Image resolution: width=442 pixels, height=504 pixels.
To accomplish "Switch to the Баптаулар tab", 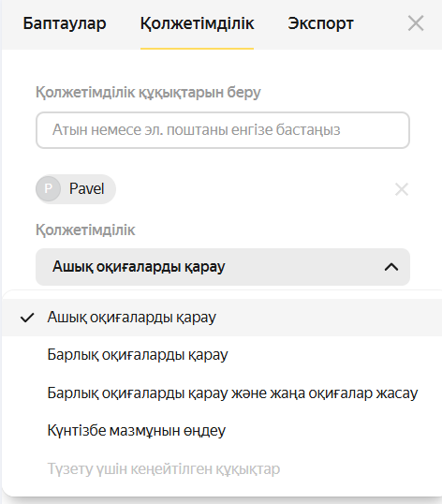I will (65, 23).
